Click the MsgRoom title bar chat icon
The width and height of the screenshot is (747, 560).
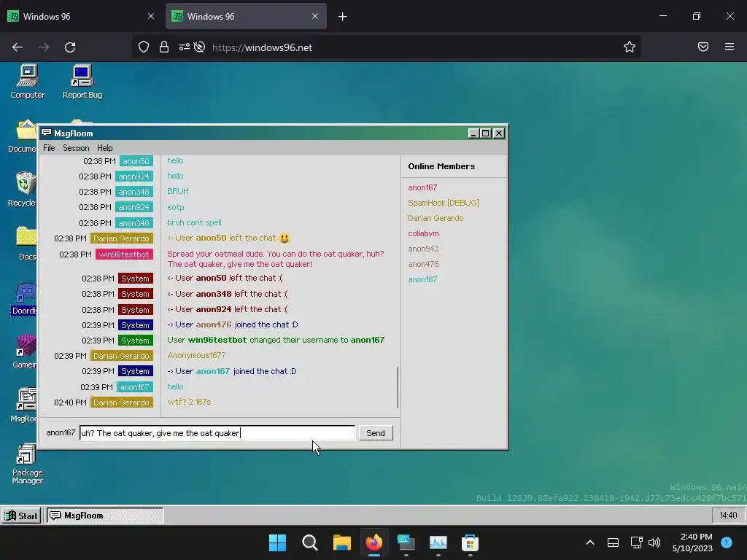tap(46, 133)
